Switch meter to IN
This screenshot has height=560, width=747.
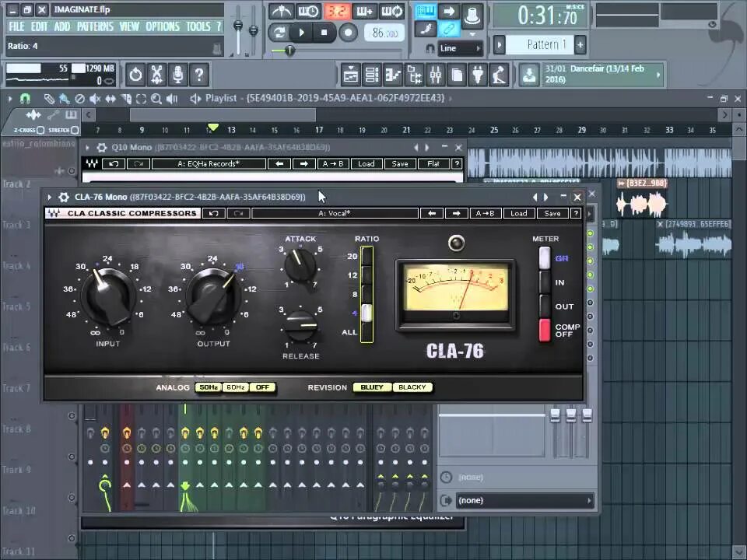(545, 282)
